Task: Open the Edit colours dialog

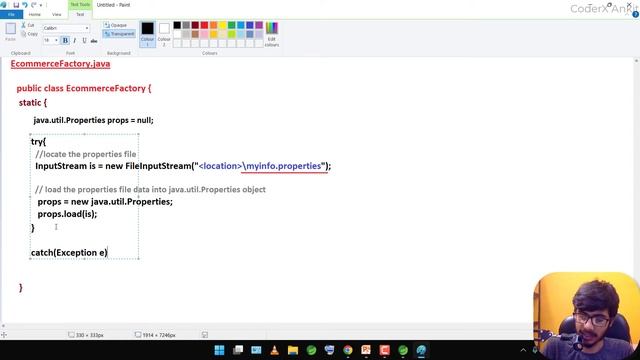Action: click(x=272, y=34)
